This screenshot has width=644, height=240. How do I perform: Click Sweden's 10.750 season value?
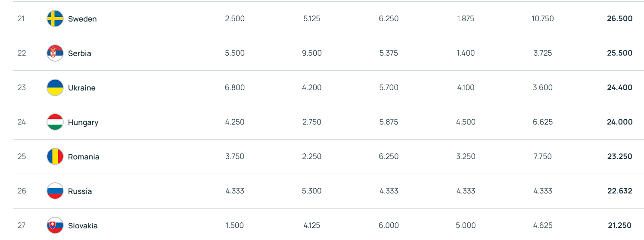543,19
